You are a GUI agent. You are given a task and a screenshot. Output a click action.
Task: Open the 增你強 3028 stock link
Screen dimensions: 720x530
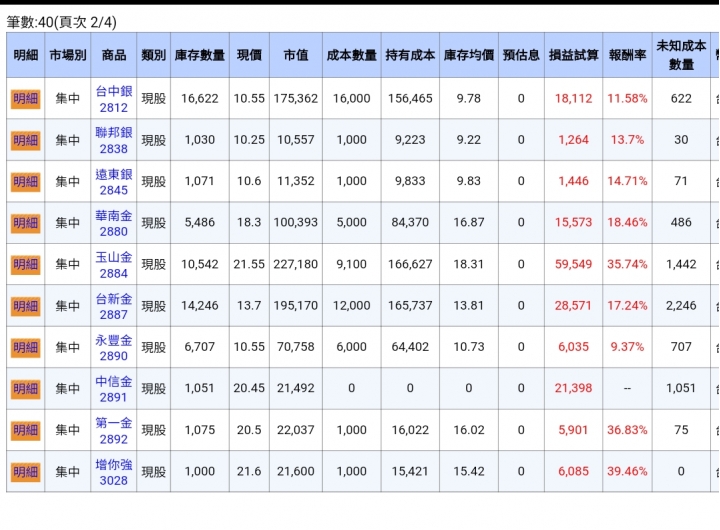(x=114, y=472)
